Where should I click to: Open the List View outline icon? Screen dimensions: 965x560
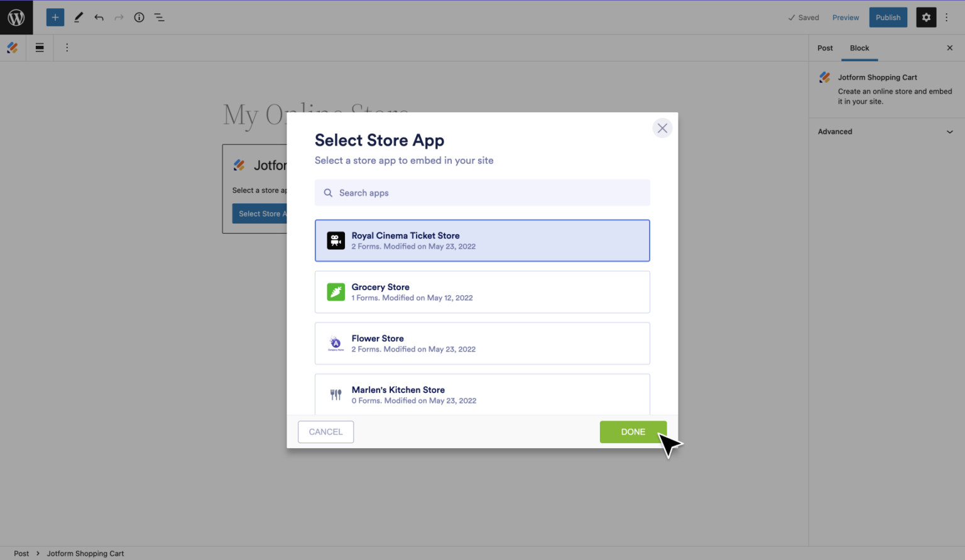(x=159, y=17)
